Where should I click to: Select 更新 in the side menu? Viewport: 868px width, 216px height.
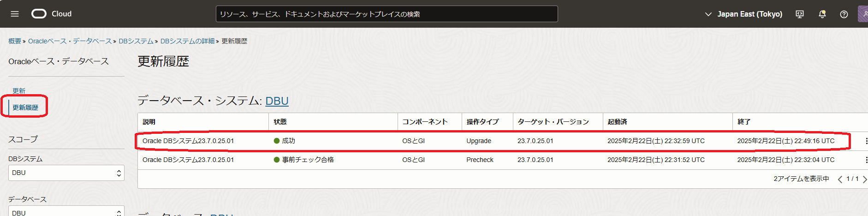tap(19, 90)
